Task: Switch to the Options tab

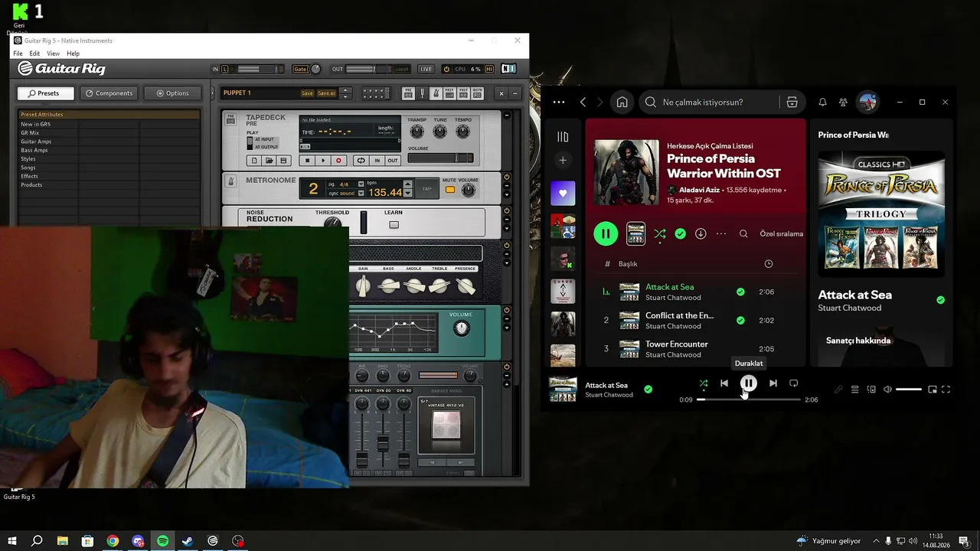Action: coord(172,93)
